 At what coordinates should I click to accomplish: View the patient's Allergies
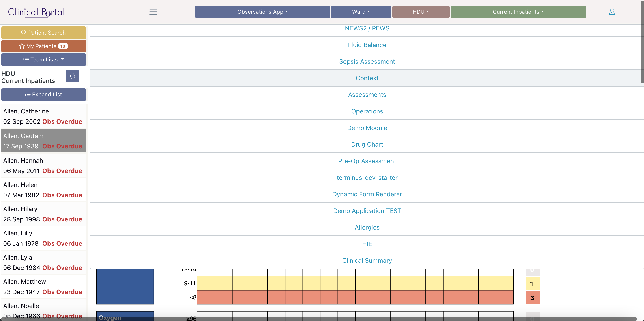[x=367, y=227]
